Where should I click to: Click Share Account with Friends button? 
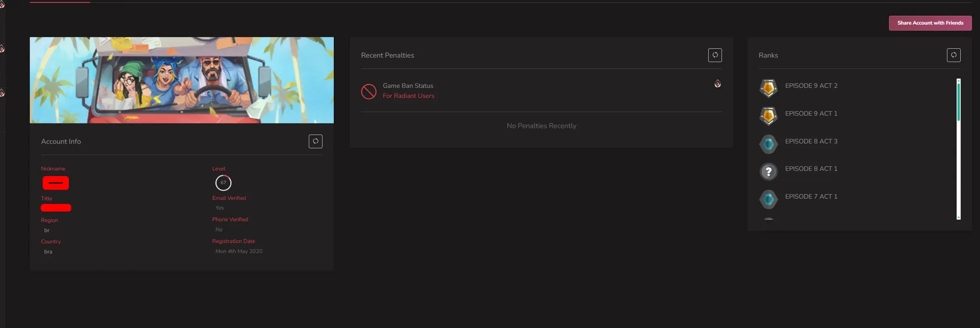[x=930, y=23]
